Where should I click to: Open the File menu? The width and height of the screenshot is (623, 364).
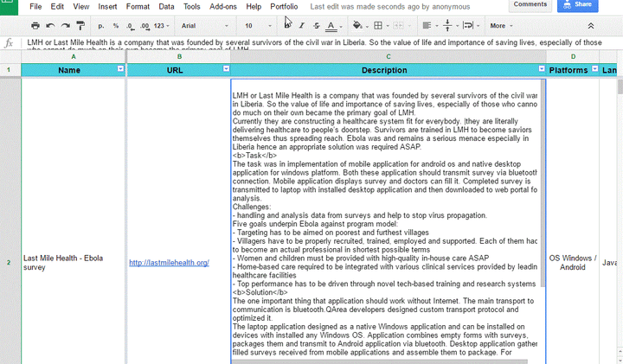pos(35,6)
